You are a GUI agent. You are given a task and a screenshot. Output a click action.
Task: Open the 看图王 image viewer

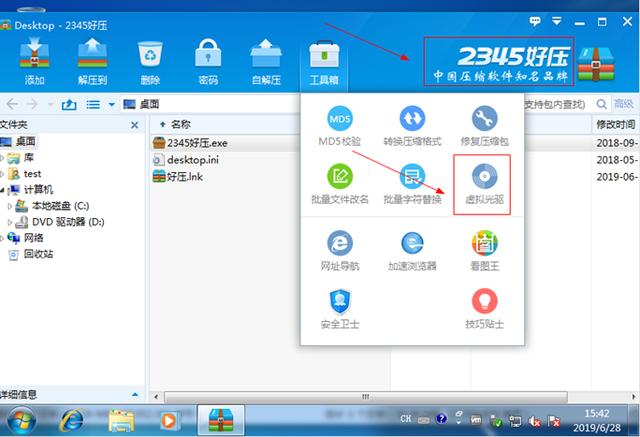point(483,250)
